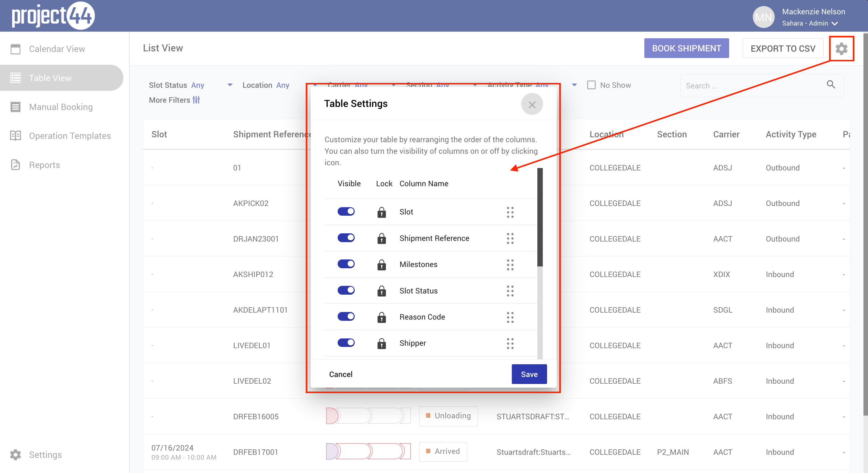Click the lock icon for Shipper
The image size is (868, 473).
[381, 343]
